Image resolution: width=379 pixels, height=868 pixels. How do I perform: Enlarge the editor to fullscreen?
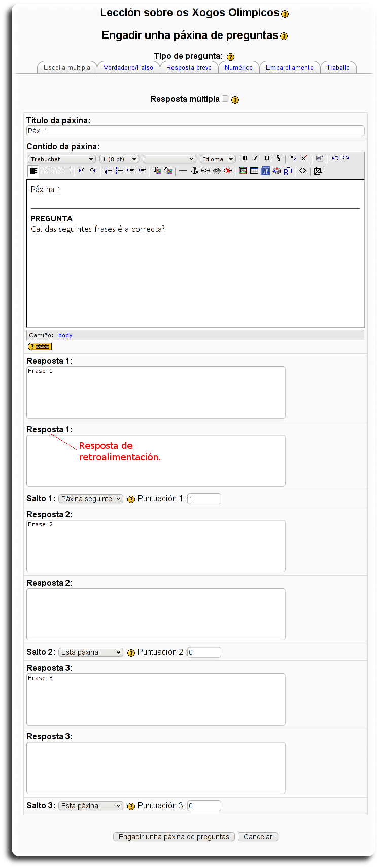(318, 171)
